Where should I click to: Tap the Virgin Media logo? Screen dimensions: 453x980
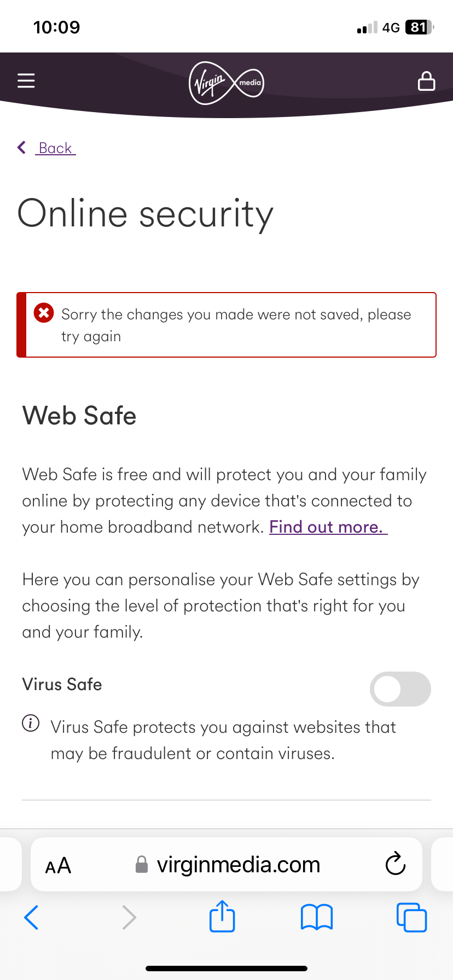click(x=226, y=83)
